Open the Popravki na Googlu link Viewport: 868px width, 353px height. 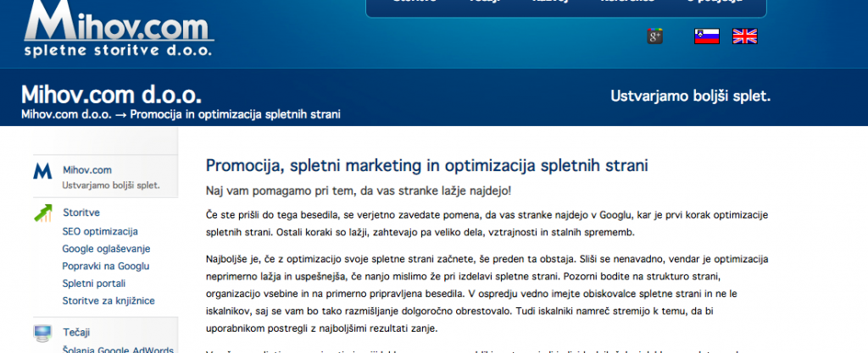106,266
